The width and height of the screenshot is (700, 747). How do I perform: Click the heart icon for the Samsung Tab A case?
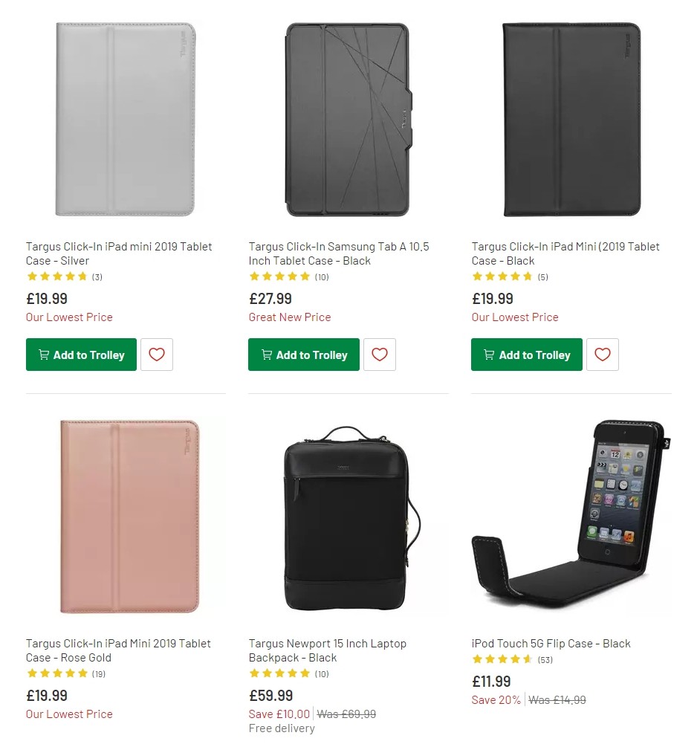(x=380, y=355)
